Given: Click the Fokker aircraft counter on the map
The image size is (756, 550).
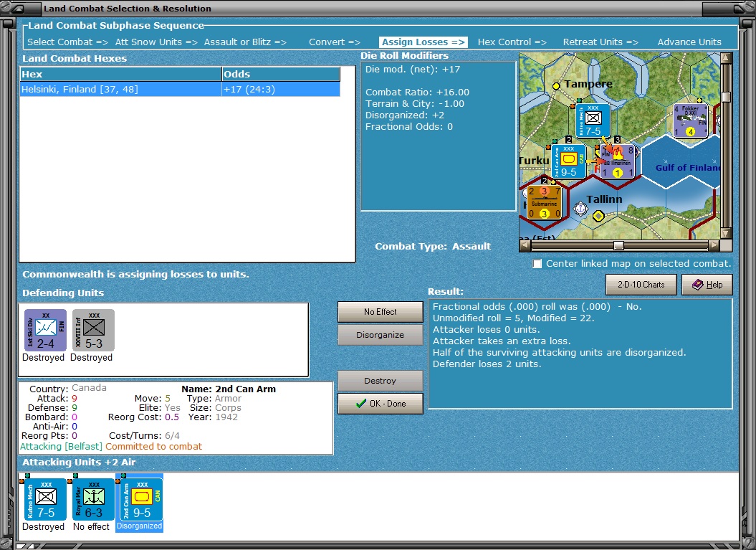Looking at the screenshot, I should [690, 120].
